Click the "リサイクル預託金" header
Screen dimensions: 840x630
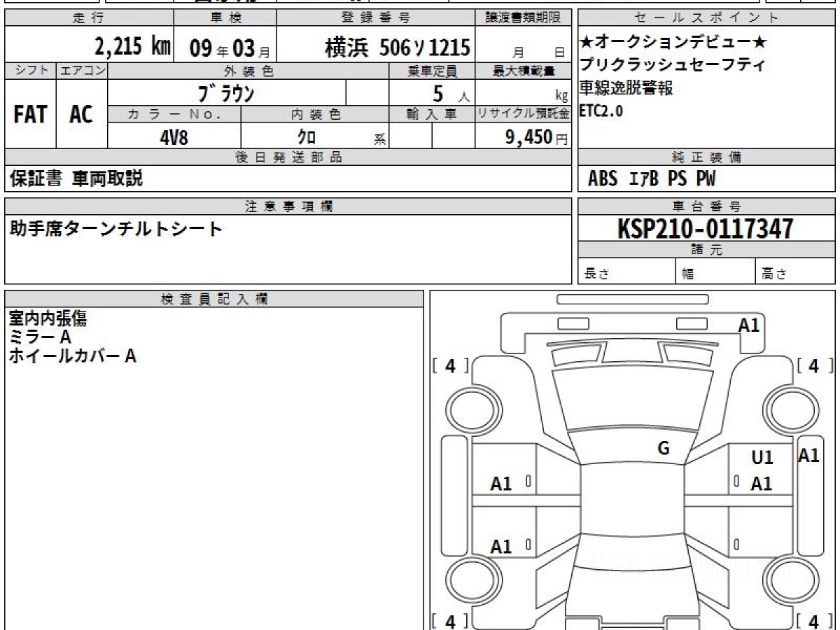pyautogui.click(x=524, y=114)
